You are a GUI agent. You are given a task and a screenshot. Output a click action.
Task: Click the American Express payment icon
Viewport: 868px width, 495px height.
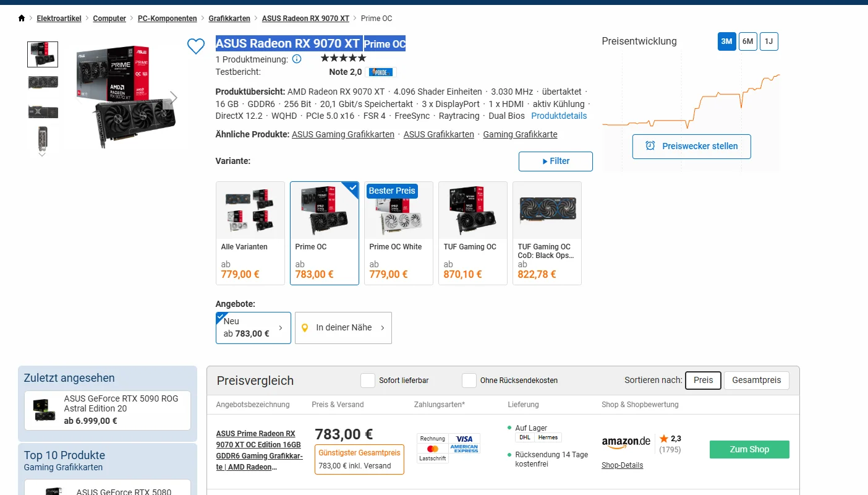coord(464,449)
